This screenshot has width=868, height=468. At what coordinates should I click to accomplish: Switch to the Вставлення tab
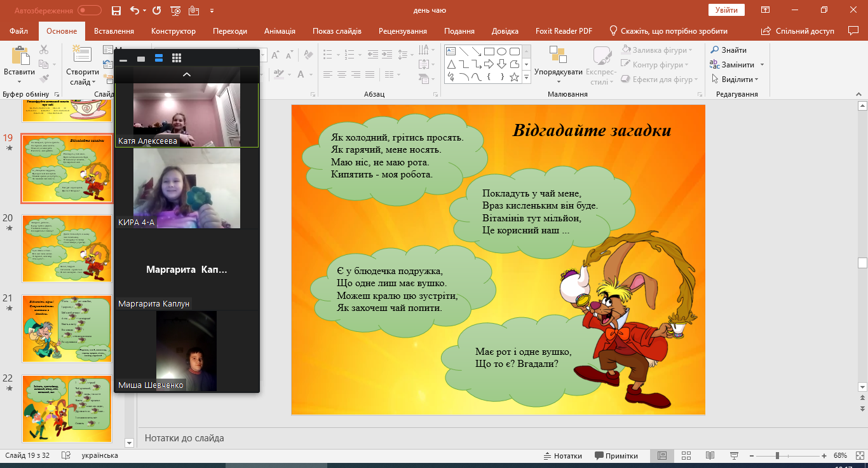tap(114, 31)
